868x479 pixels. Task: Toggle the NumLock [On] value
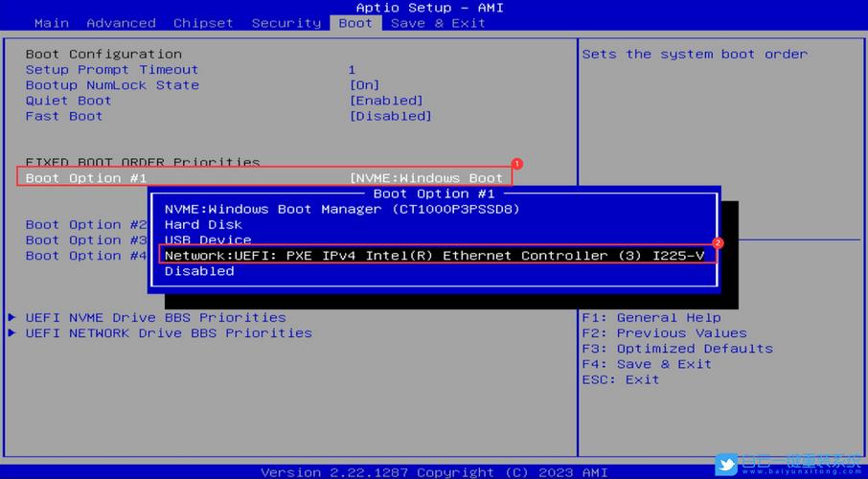pyautogui.click(x=364, y=85)
